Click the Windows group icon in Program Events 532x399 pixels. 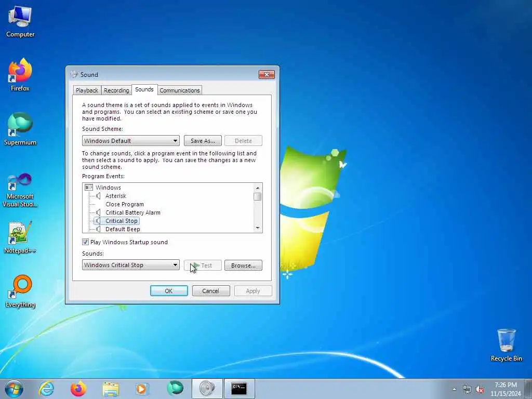(x=88, y=187)
